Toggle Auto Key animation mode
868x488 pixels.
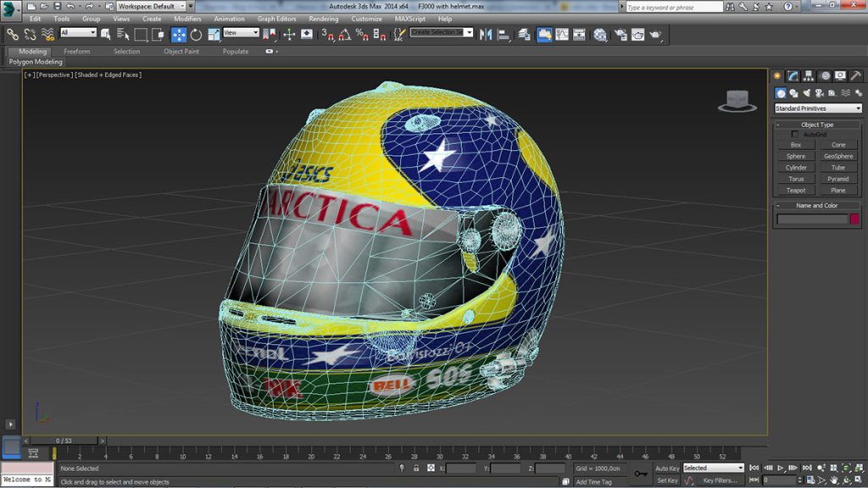[667, 468]
